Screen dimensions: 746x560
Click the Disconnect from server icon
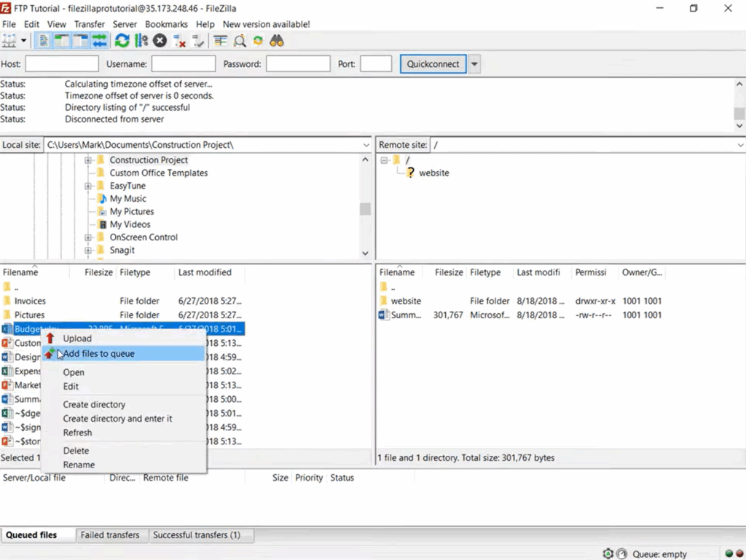(x=179, y=41)
